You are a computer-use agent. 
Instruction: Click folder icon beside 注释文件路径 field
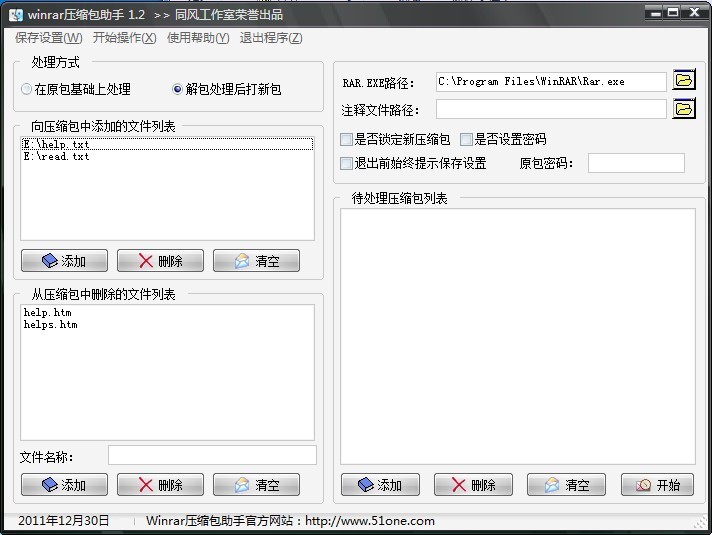click(683, 109)
